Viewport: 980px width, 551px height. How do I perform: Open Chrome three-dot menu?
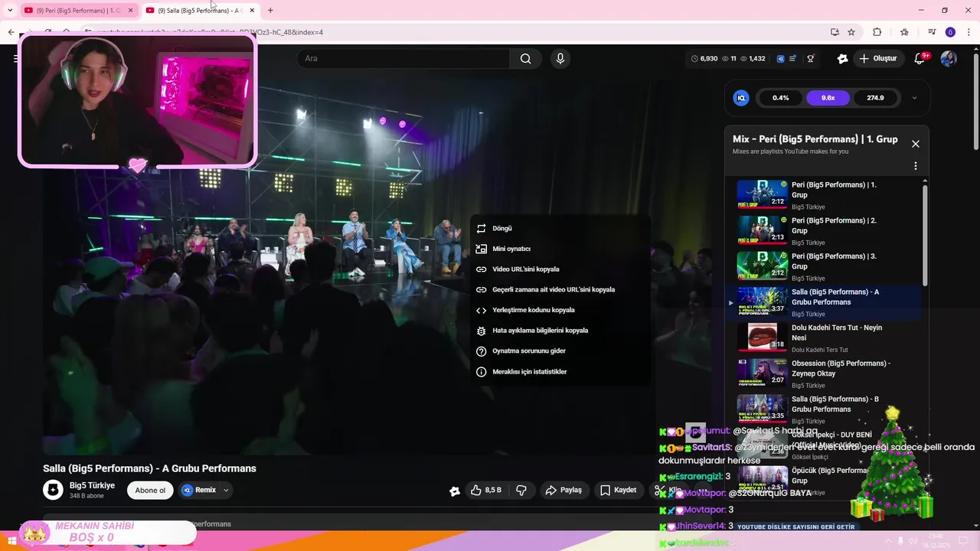[x=969, y=32]
